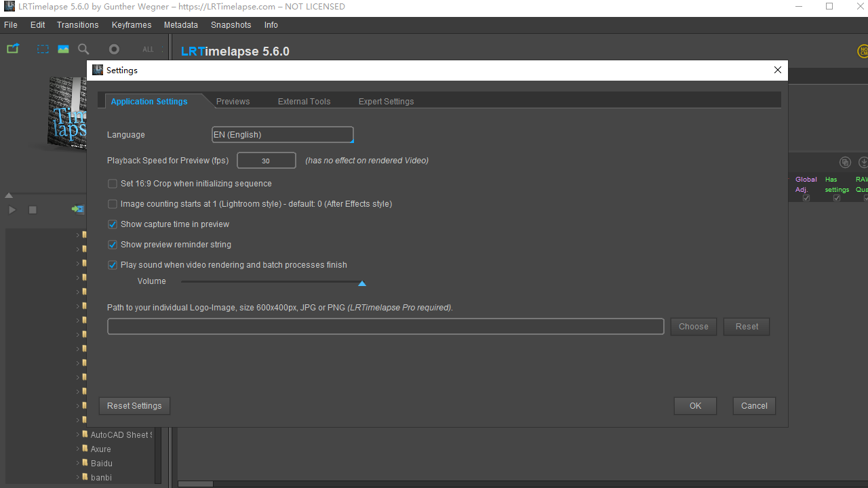Click the circular copy icon above table
The width and height of the screenshot is (868, 488).
[845, 162]
